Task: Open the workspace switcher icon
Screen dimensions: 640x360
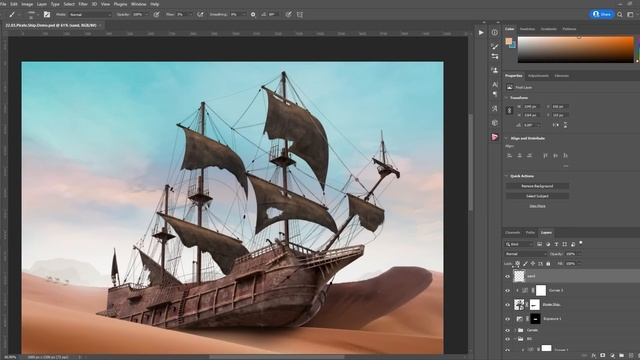Action: pos(630,15)
